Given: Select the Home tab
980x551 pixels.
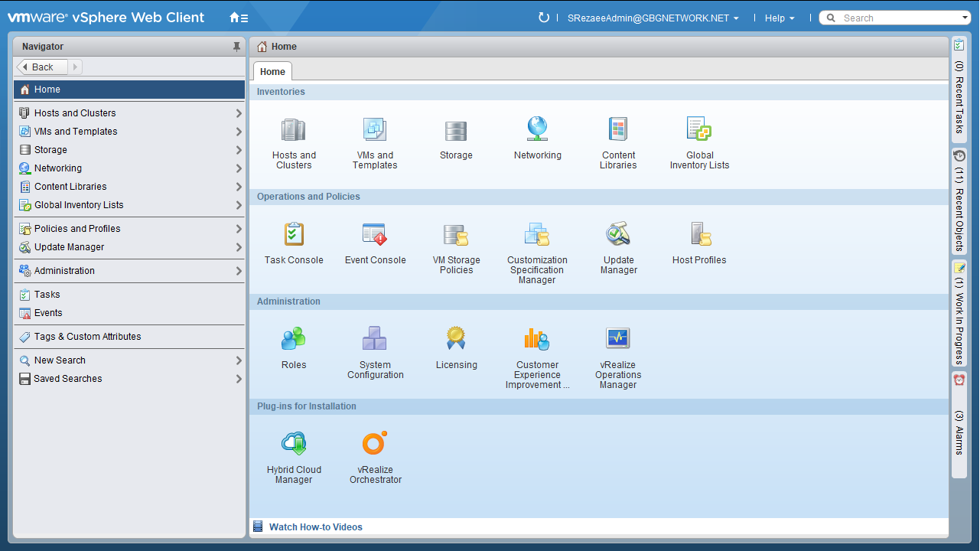Looking at the screenshot, I should 272,72.
